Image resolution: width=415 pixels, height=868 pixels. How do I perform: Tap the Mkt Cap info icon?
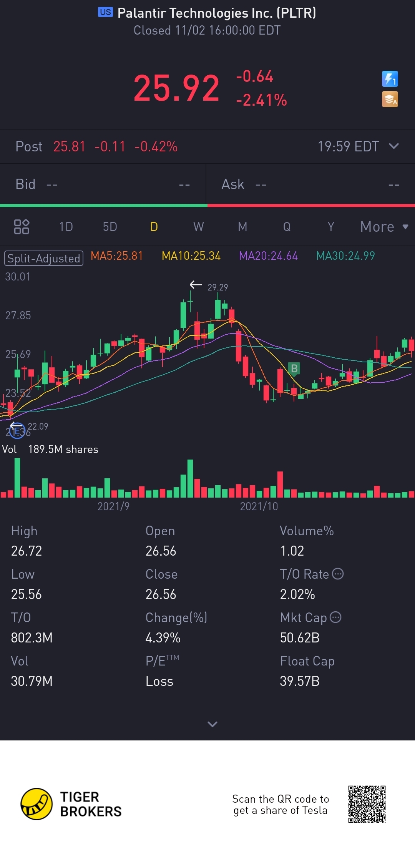(x=335, y=617)
